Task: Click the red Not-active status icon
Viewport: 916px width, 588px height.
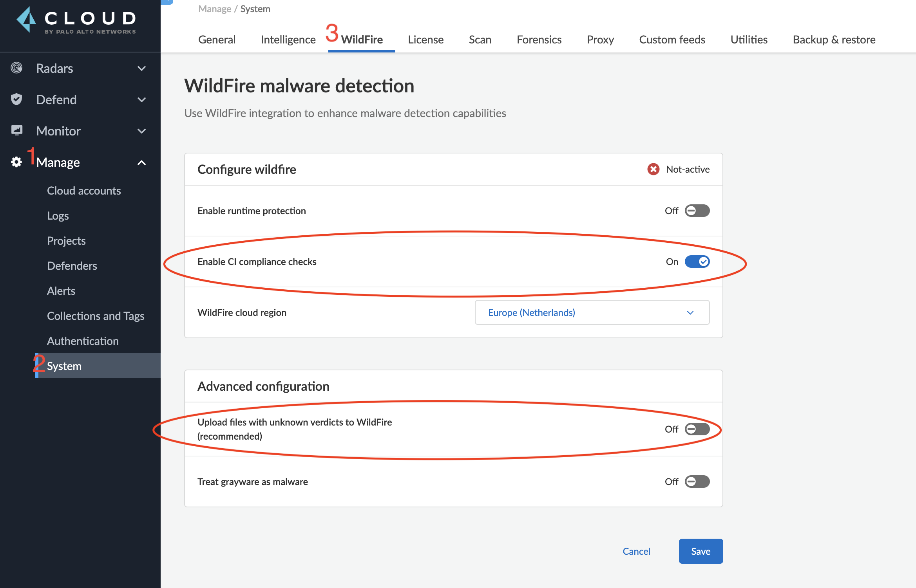Action: click(653, 169)
